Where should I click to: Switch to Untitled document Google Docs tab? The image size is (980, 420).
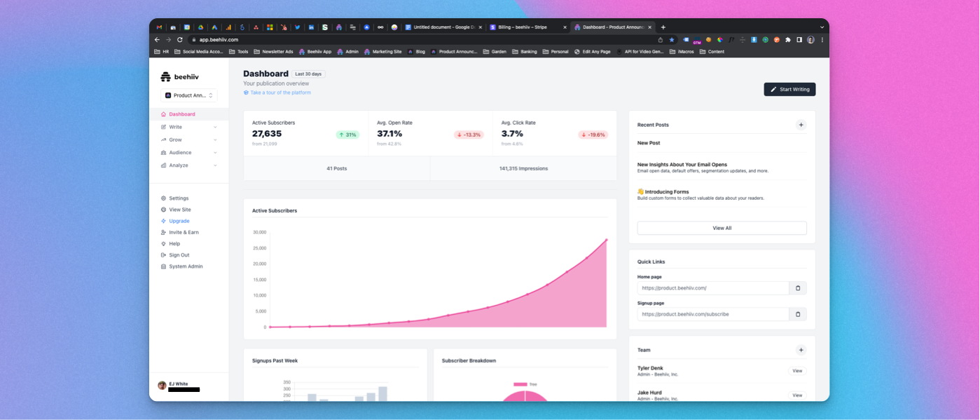(x=443, y=27)
